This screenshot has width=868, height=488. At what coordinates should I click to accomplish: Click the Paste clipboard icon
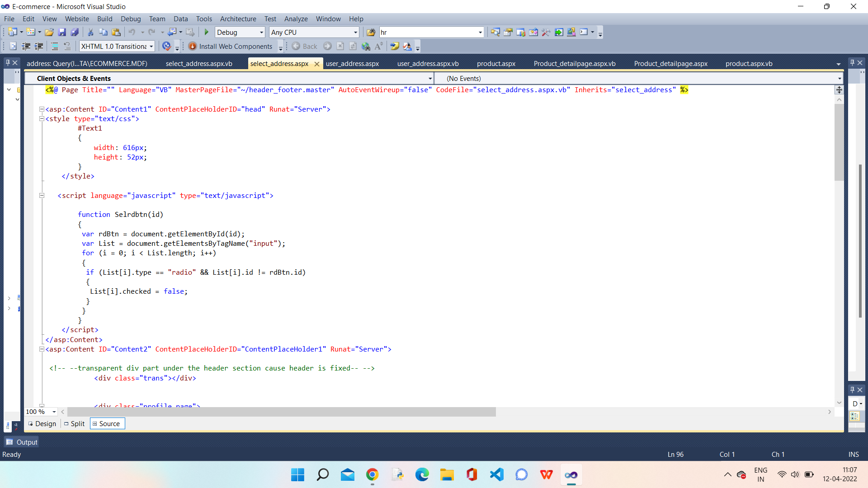tap(116, 32)
